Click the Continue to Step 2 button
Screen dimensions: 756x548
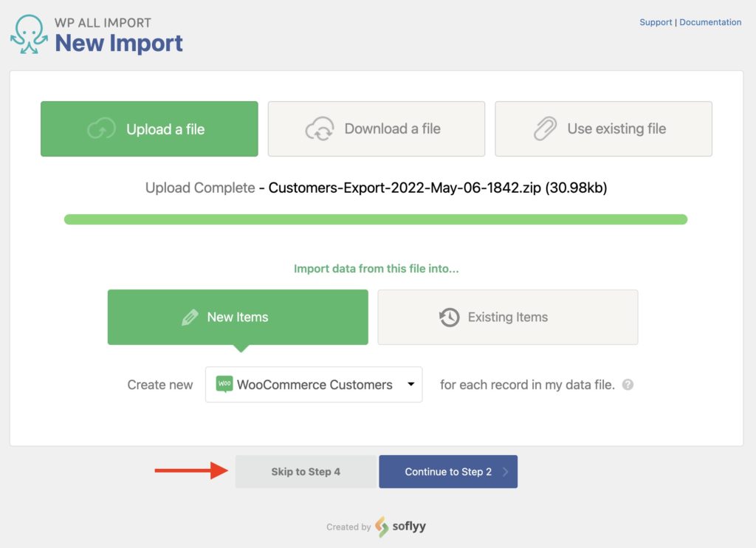click(447, 471)
